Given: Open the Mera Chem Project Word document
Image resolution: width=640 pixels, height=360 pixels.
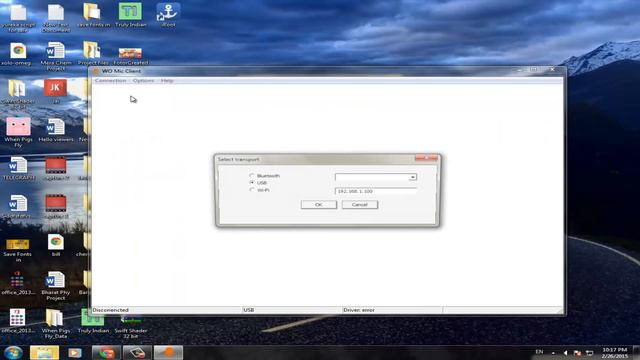Looking at the screenshot, I should tap(56, 56).
